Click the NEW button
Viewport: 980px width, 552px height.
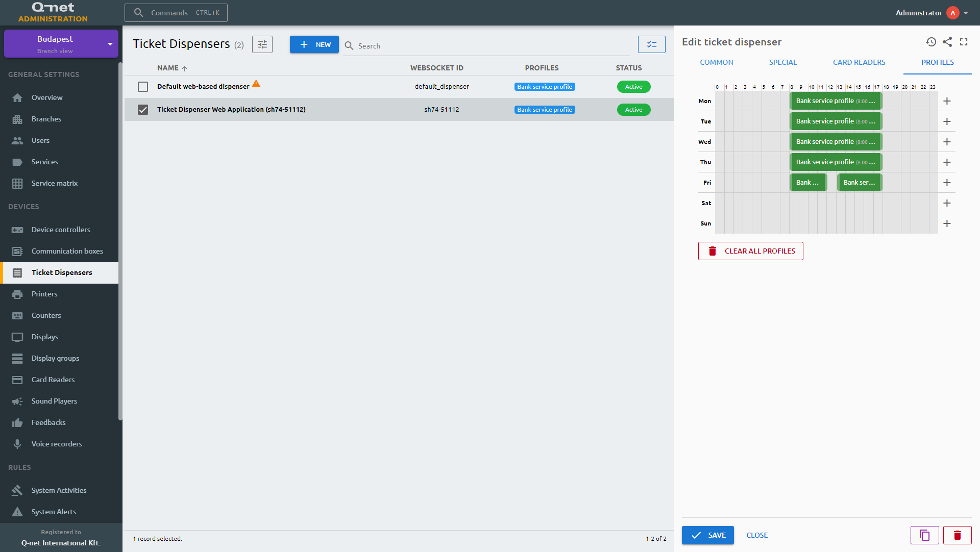(x=314, y=44)
